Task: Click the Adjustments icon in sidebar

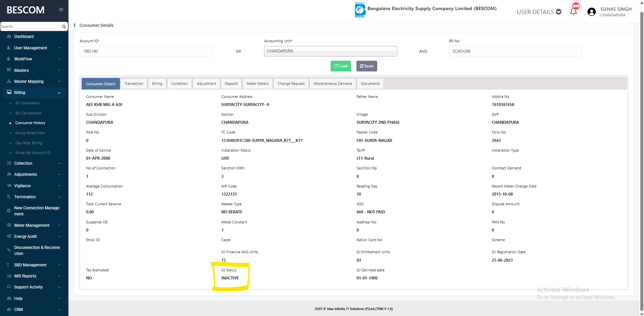Action: [9, 174]
